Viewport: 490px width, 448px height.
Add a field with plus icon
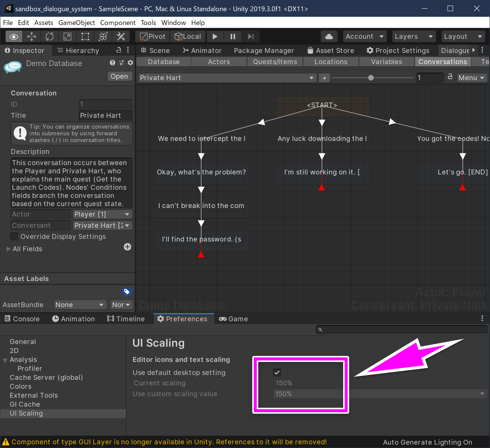click(127, 247)
